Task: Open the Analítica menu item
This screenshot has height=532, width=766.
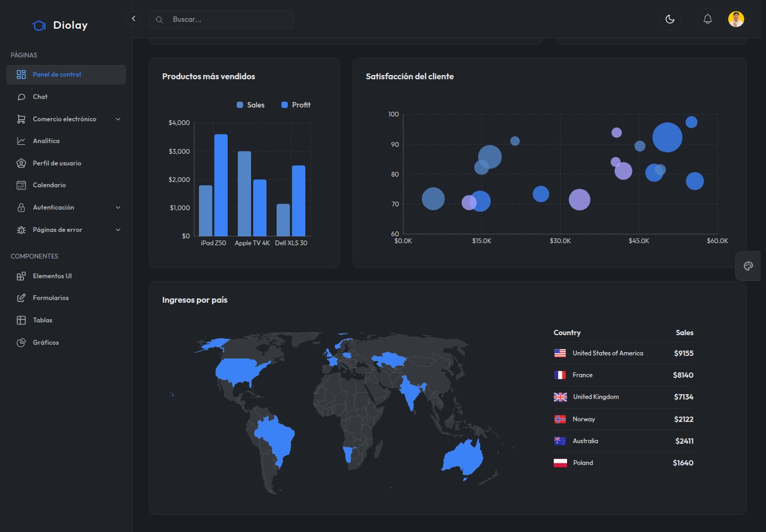Action: [x=66, y=141]
